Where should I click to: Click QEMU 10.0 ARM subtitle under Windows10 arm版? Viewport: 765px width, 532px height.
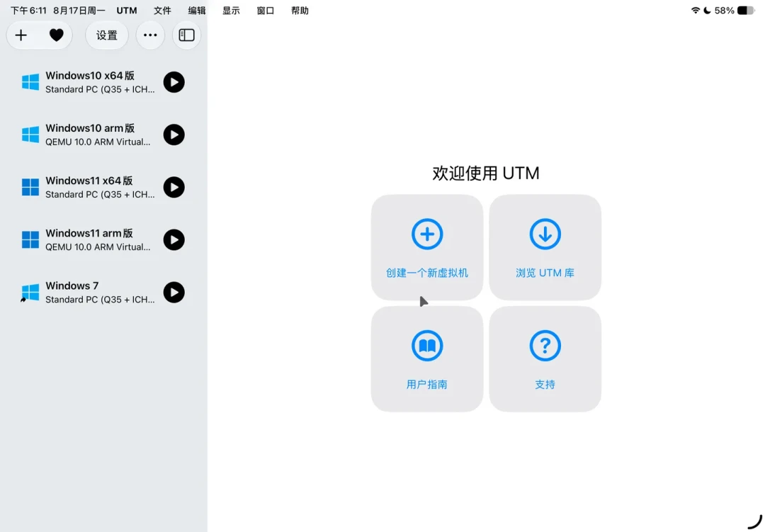pyautogui.click(x=98, y=142)
